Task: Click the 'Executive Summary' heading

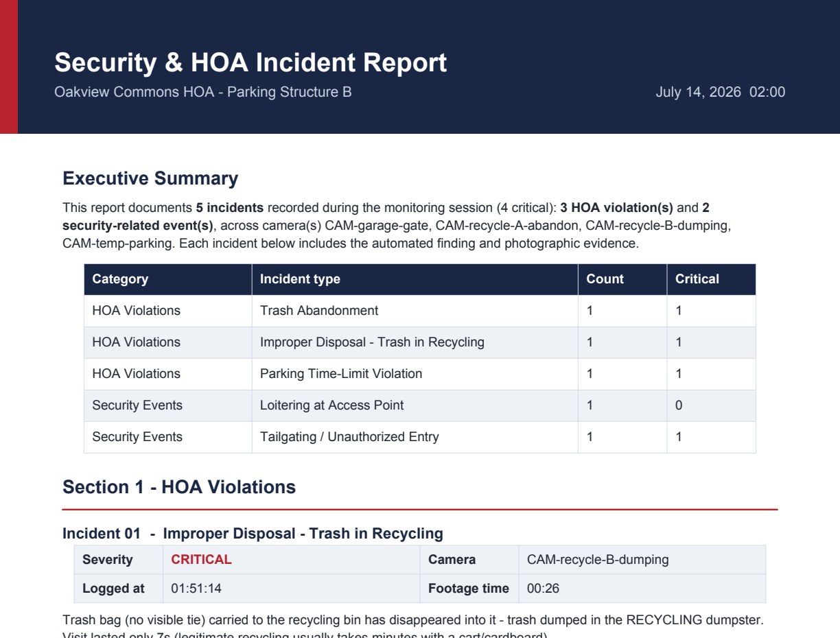Action: (150, 178)
